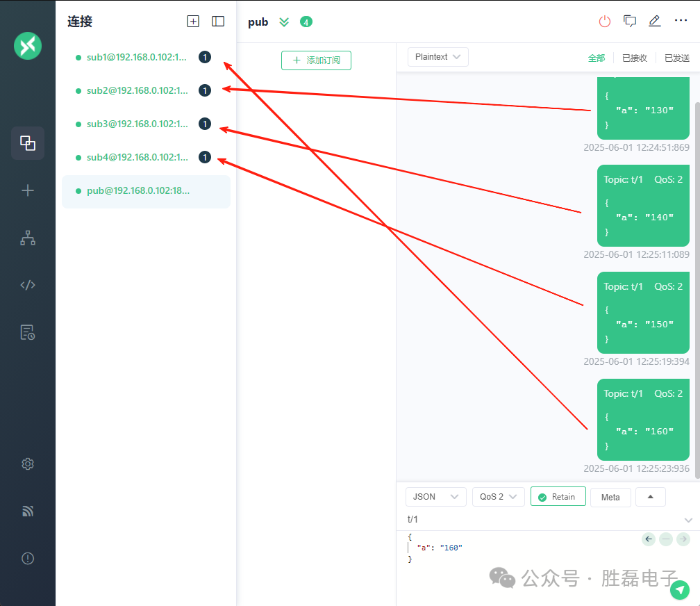Expand the t/1 topic history dropdown
This screenshot has height=606, width=700.
pos(688,520)
